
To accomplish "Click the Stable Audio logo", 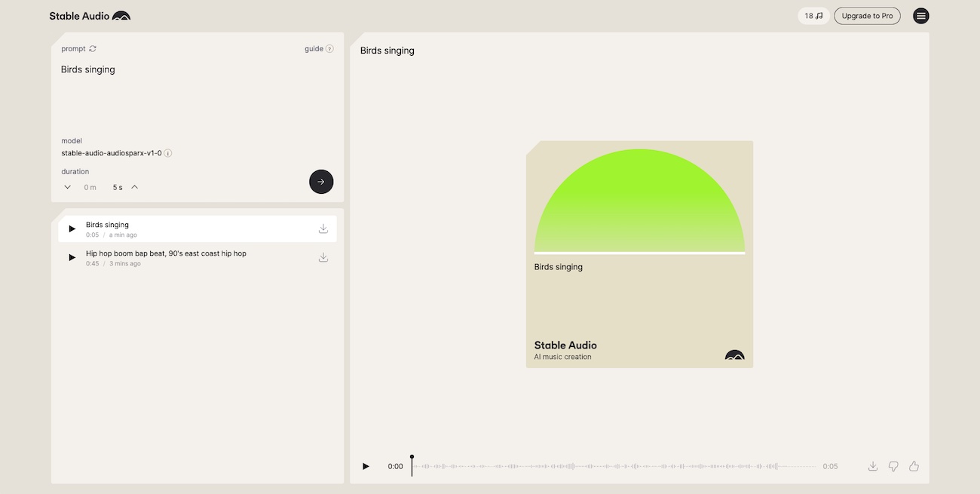I will (90, 16).
